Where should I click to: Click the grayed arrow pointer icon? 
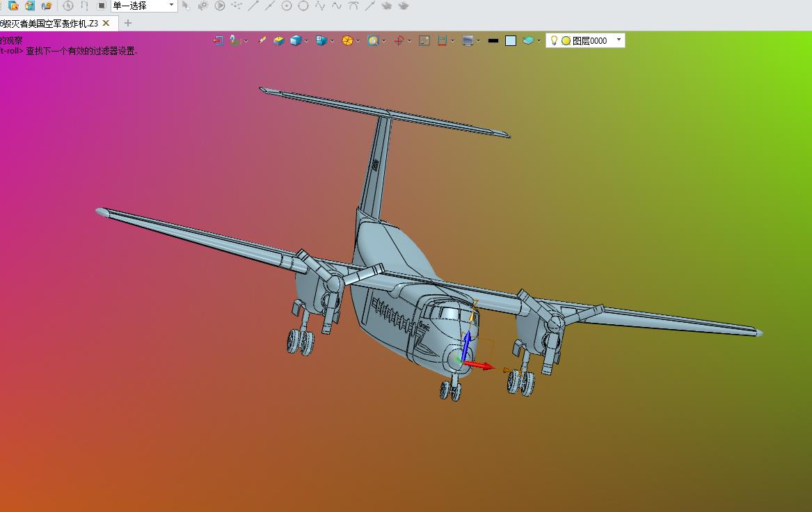186,6
